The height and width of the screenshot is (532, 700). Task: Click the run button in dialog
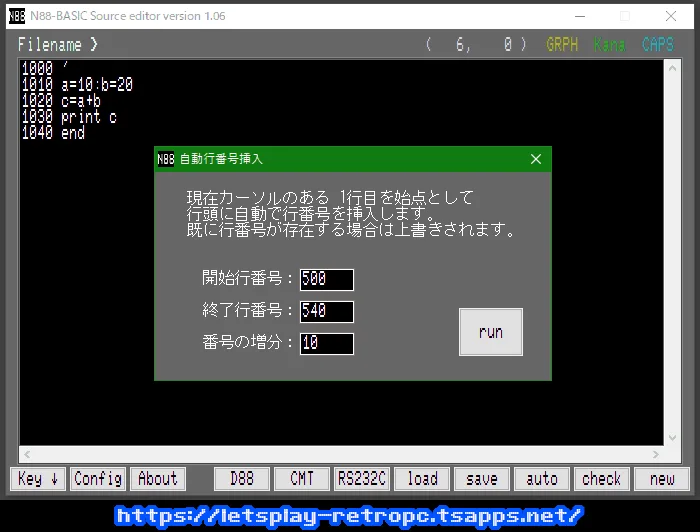[490, 332]
